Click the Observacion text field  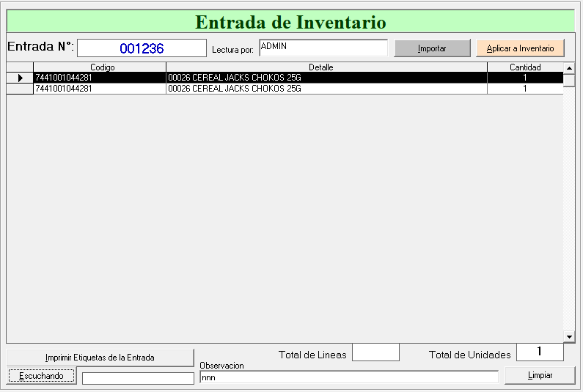coord(348,377)
